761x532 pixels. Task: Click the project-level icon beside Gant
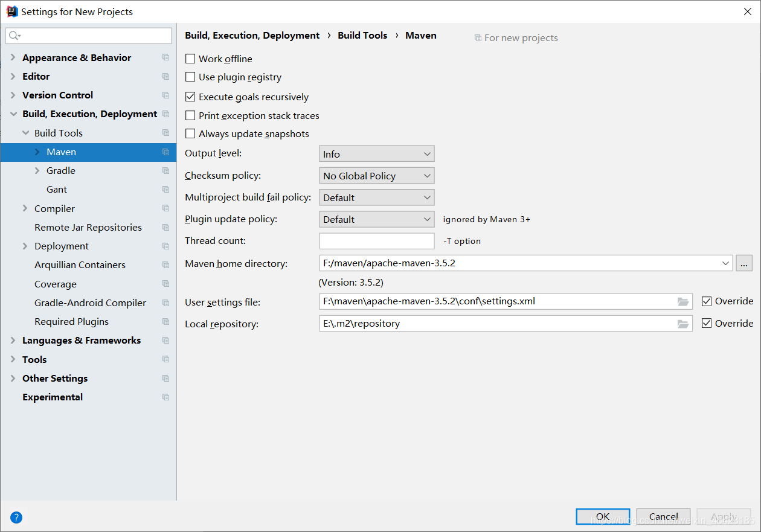(165, 190)
